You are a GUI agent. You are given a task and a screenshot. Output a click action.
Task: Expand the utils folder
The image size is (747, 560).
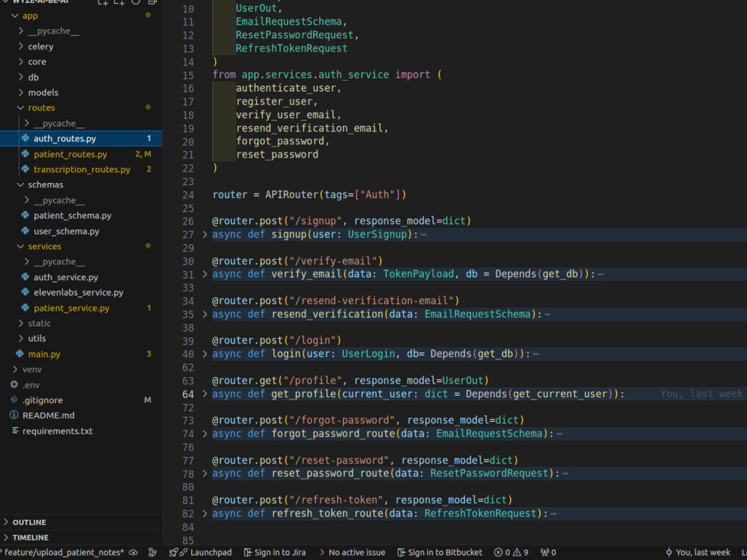(x=21, y=338)
